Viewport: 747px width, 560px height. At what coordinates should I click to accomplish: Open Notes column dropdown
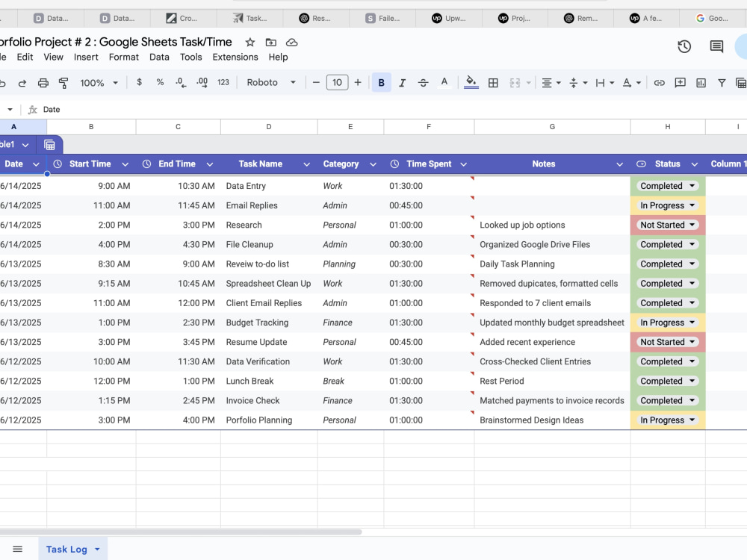619,164
